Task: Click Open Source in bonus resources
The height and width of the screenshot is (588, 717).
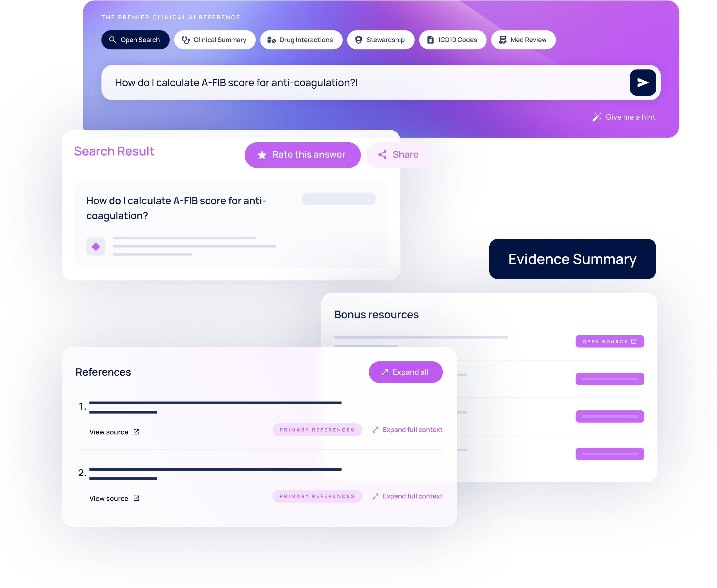Action: tap(609, 341)
